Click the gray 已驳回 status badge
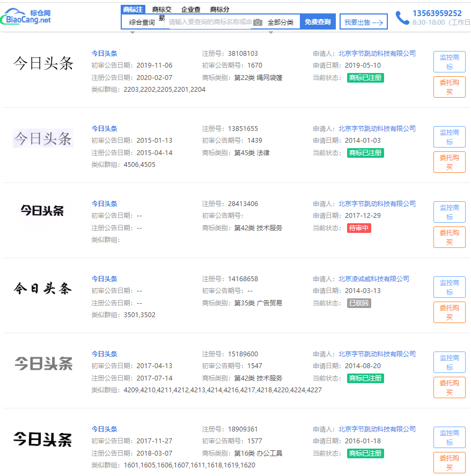Image resolution: width=471 pixels, height=476 pixels. coord(359,303)
